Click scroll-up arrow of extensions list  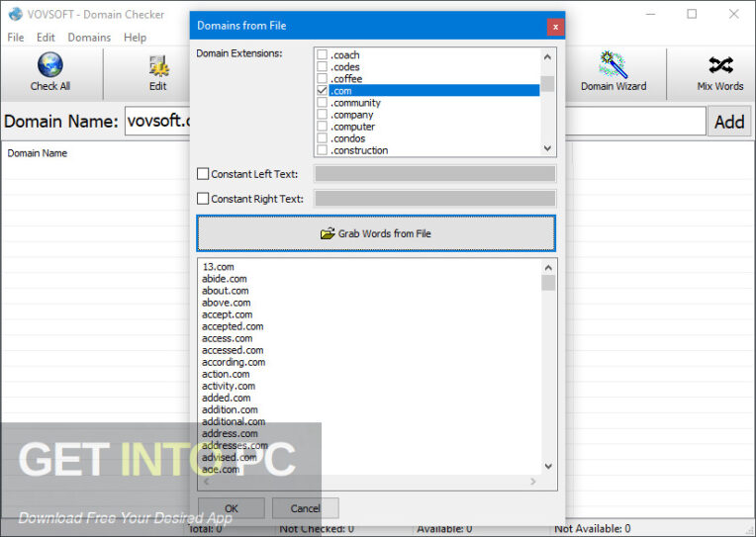click(547, 57)
